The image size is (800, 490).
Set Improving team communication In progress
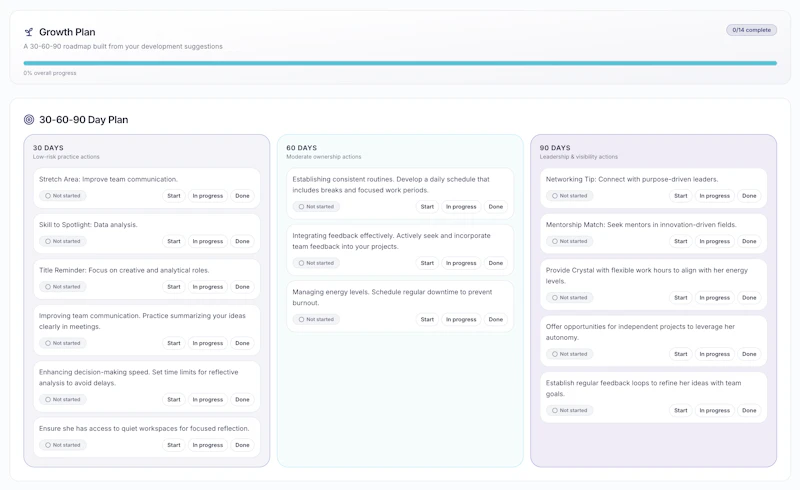coord(208,344)
